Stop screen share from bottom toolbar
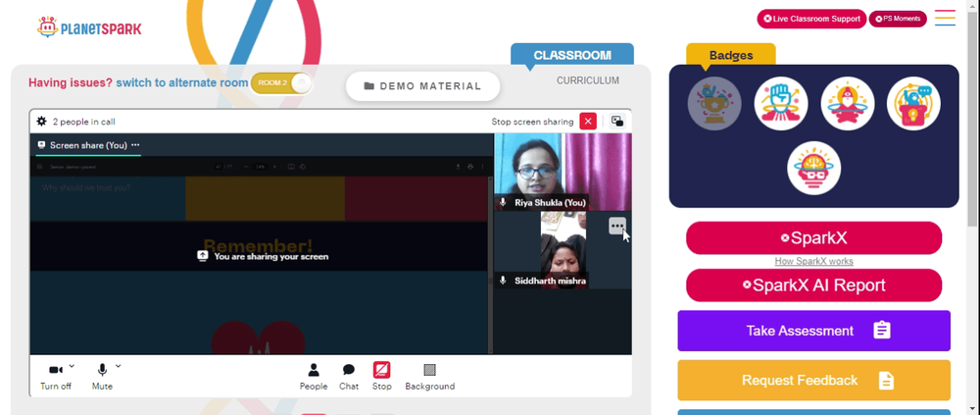The width and height of the screenshot is (980, 415). coord(382,378)
